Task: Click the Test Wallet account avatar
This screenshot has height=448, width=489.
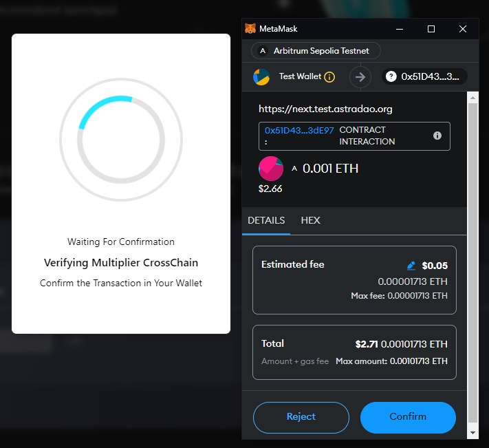Action: coord(261,77)
